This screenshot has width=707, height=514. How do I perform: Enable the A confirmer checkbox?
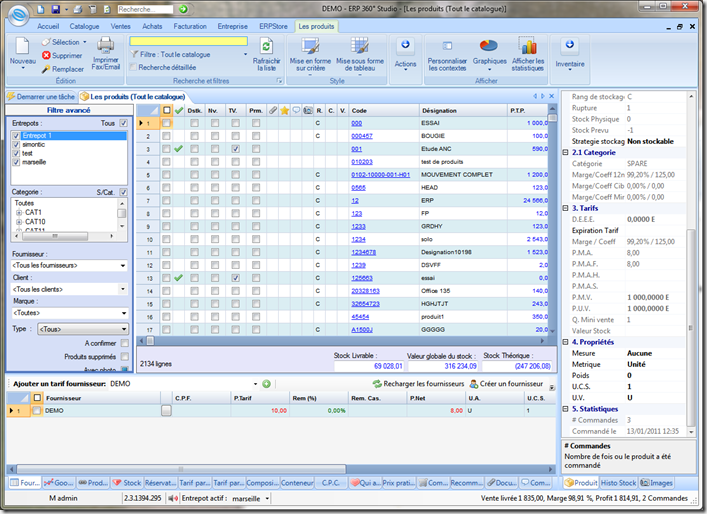(x=124, y=344)
